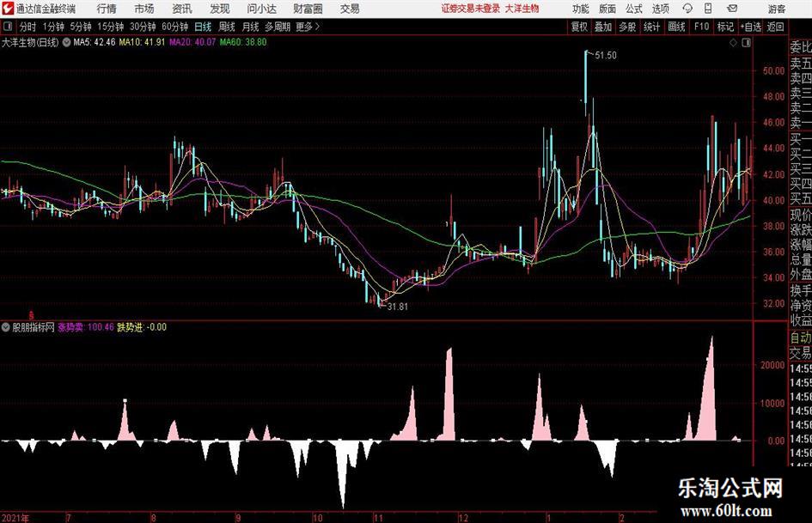Screen dimensions: 812x523
Task: Click the 统计 statistics toolbar button
Action: tap(651, 27)
